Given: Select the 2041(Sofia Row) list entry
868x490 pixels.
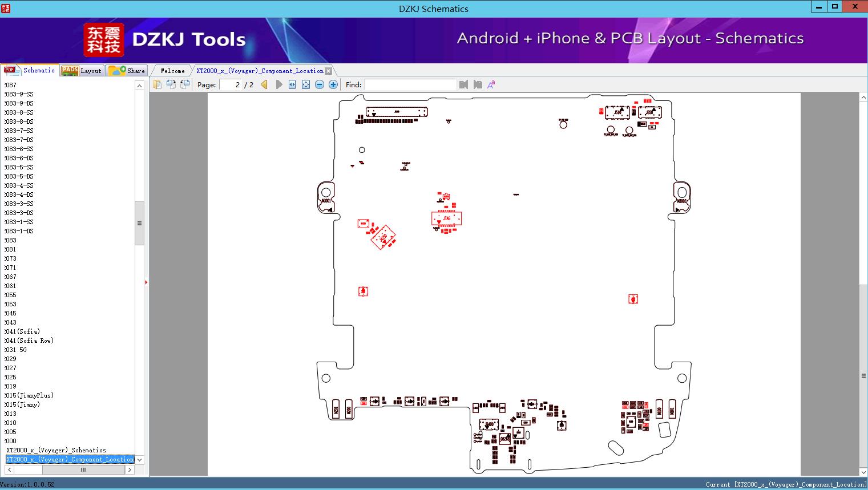Looking at the screenshot, I should coord(29,341).
